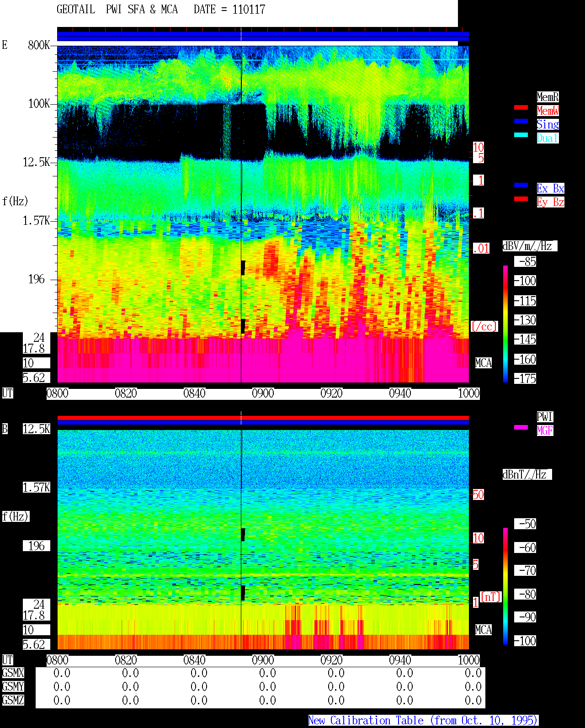The width and height of the screenshot is (585, 728).
Task: Click the Dual legend label
Action: tap(548, 138)
